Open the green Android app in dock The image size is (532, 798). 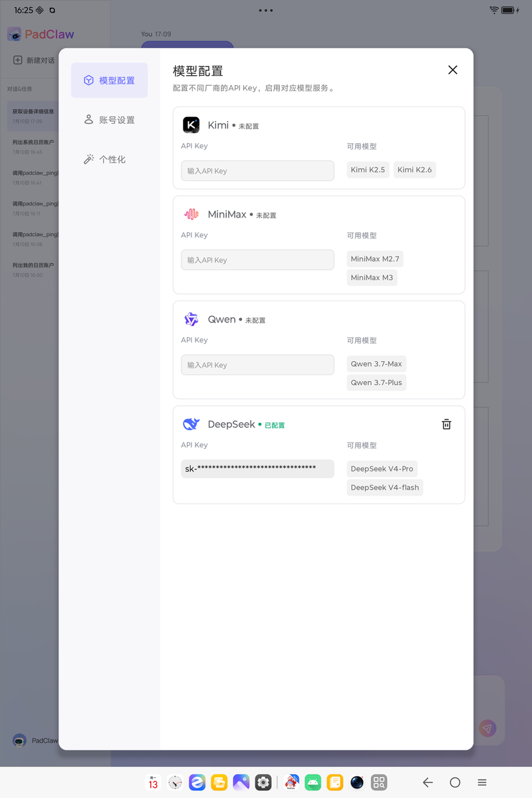313,783
